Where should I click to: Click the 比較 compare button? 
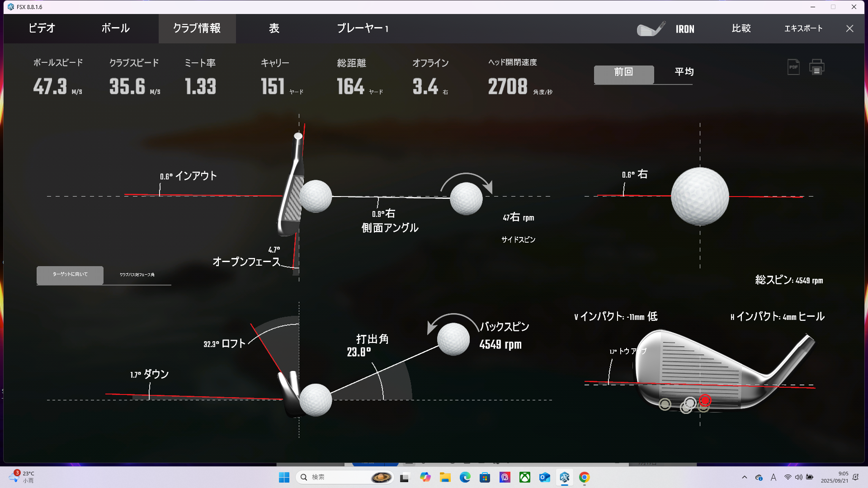[x=741, y=28]
